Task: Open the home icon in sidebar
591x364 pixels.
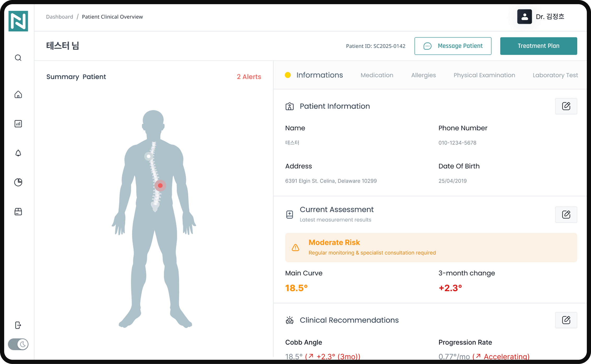Action: [x=18, y=94]
